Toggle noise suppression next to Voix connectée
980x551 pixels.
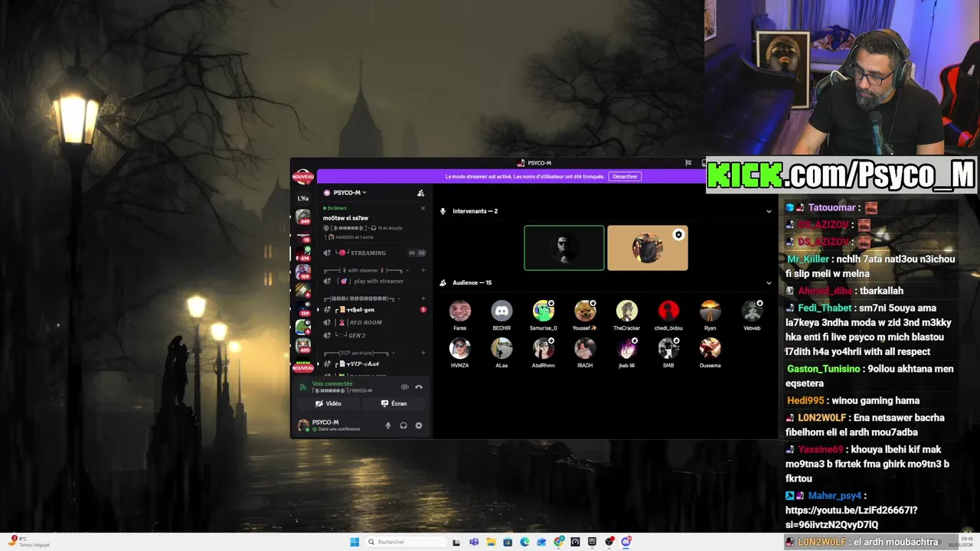point(405,387)
